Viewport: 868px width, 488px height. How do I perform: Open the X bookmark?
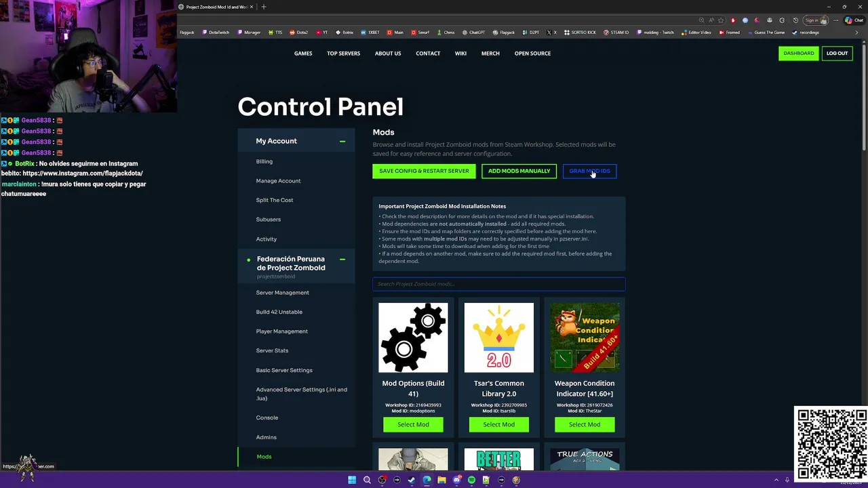pos(551,33)
